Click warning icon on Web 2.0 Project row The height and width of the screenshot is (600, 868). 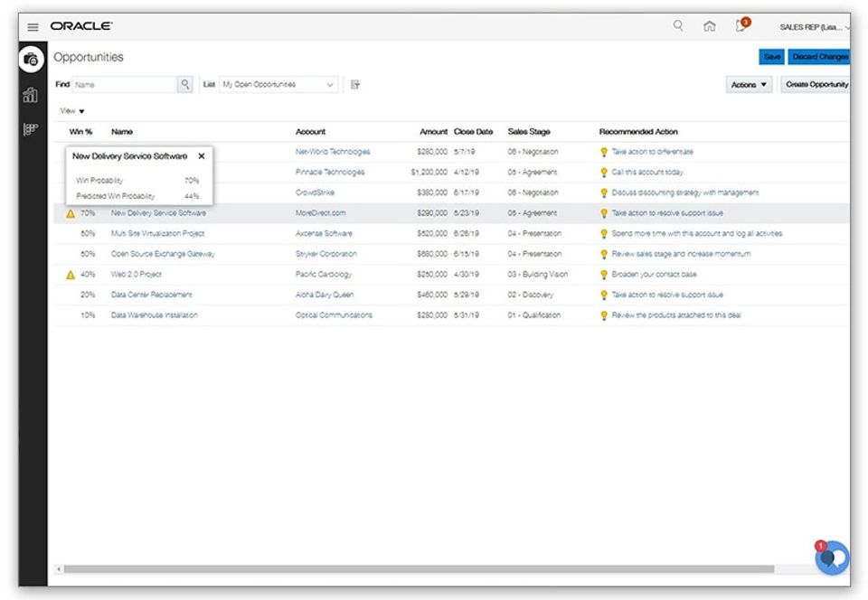[x=71, y=275]
